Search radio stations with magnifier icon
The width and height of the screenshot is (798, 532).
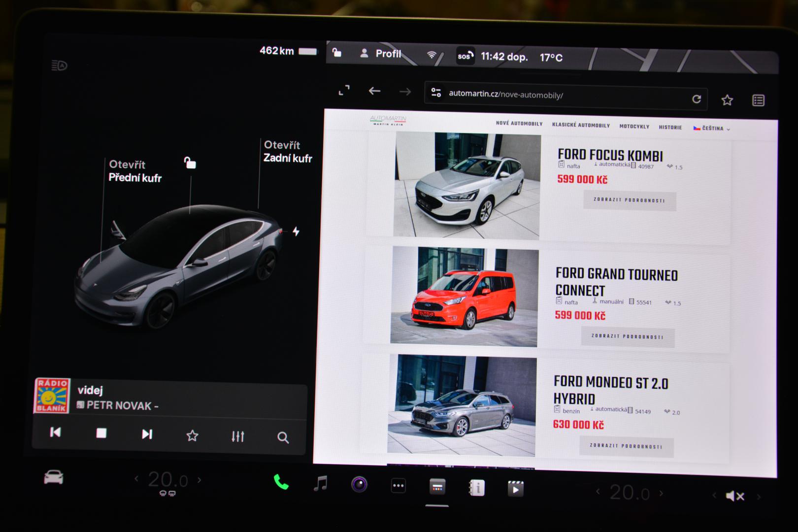pyautogui.click(x=283, y=437)
